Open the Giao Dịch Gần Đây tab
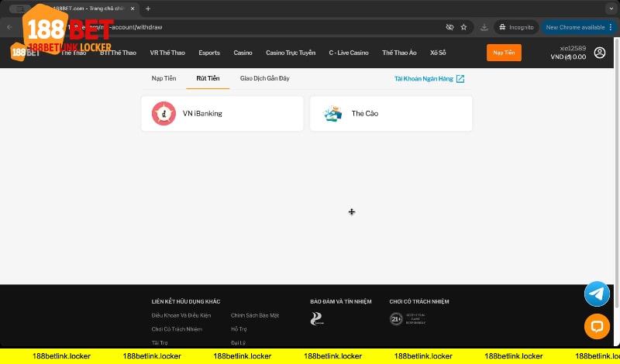Image resolution: width=620 pixels, height=364 pixels. [265, 78]
